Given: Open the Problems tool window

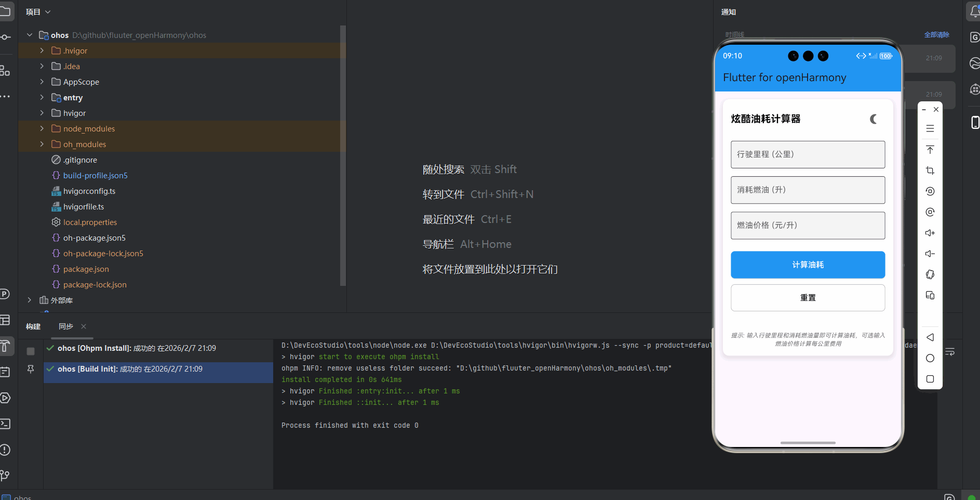Looking at the screenshot, I should [5, 450].
